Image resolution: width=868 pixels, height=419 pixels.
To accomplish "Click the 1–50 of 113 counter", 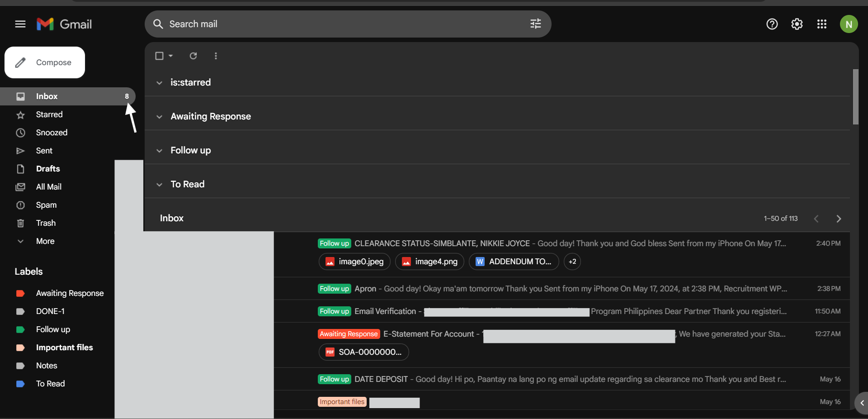I will pos(781,219).
